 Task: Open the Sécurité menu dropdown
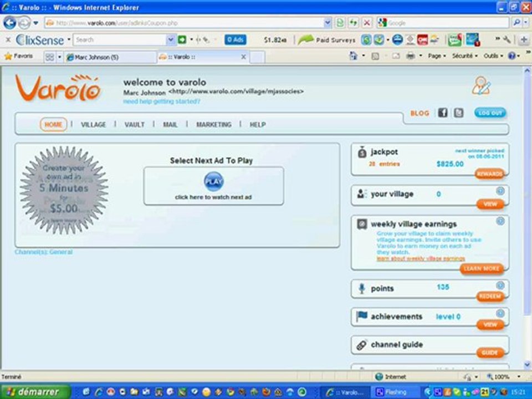(464, 56)
